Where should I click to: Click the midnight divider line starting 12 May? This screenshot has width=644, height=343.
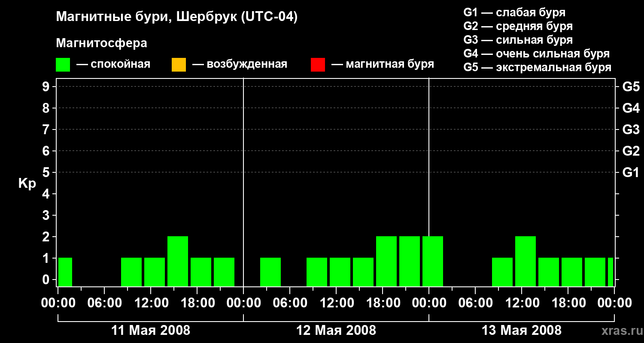point(243,182)
